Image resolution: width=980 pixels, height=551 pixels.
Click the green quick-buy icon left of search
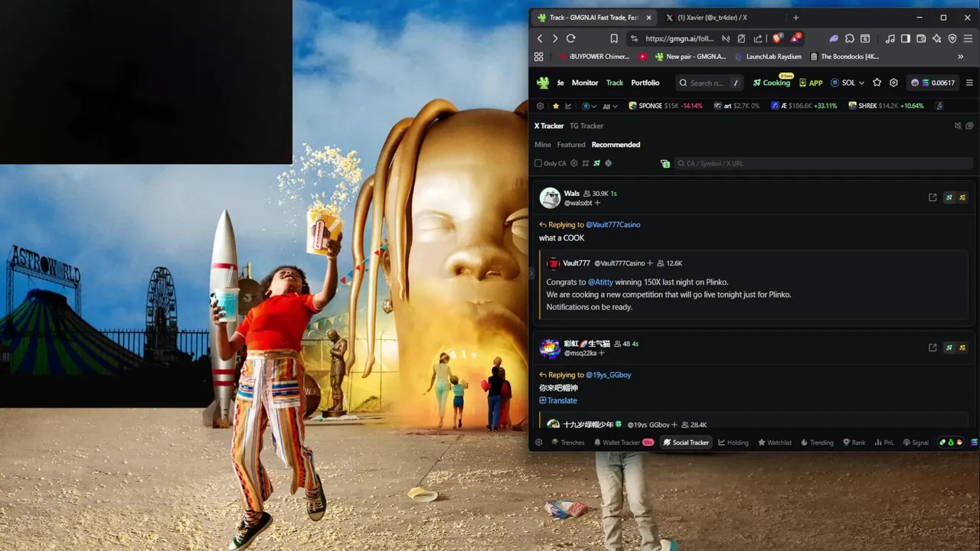[665, 163]
